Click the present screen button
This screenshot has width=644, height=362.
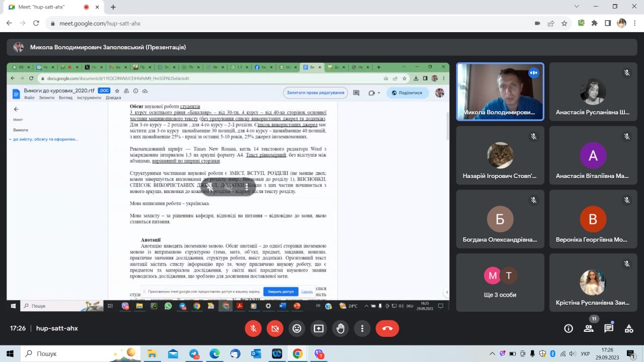318,328
